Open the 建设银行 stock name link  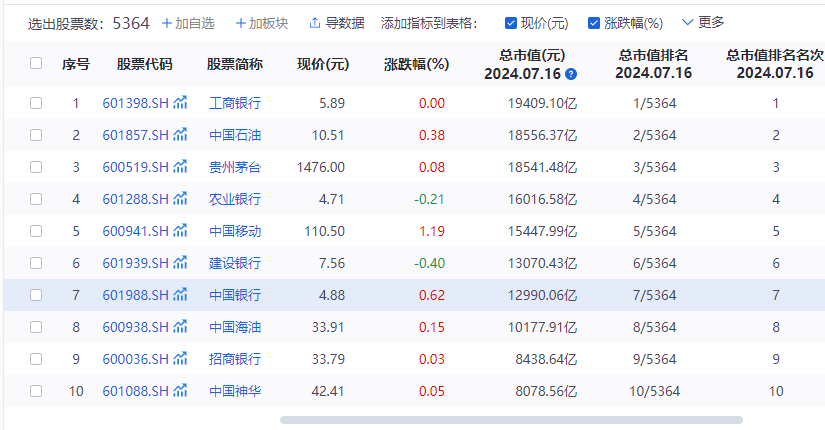(235, 263)
